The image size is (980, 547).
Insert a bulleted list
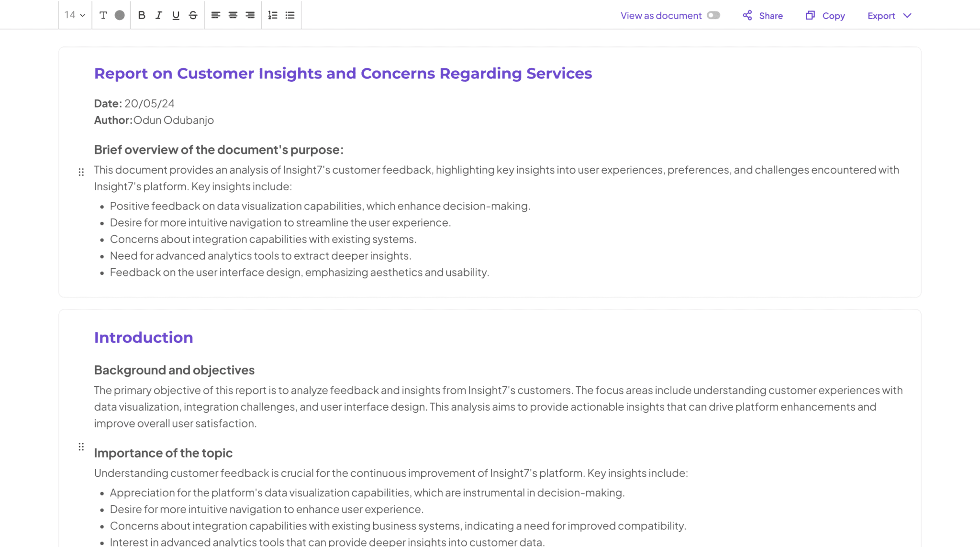pos(290,15)
